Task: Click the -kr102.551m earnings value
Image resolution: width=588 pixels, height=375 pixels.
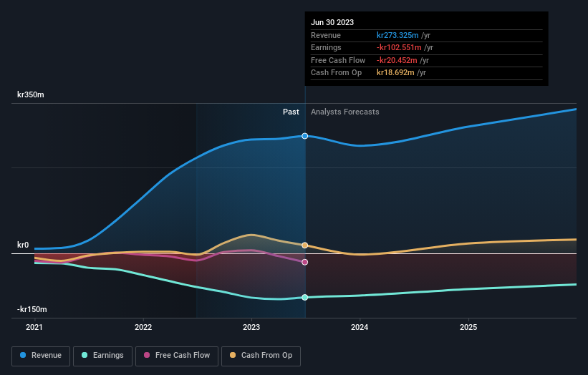Action: click(x=399, y=47)
